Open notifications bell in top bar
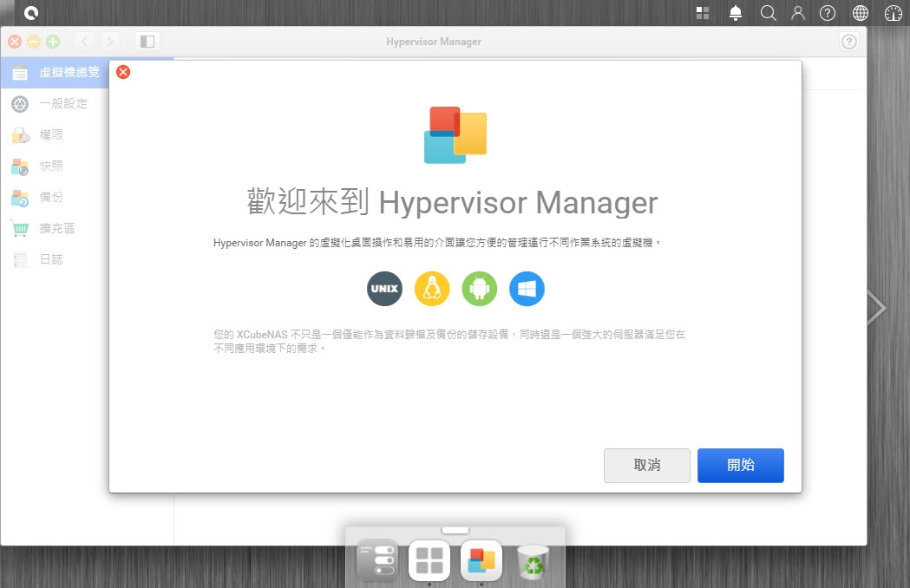 (736, 13)
